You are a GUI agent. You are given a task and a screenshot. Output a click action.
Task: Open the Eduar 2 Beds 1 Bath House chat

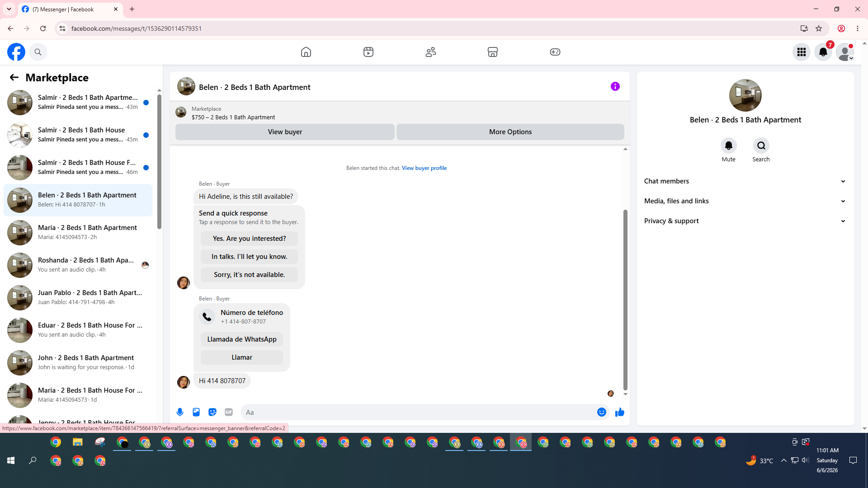click(78, 330)
